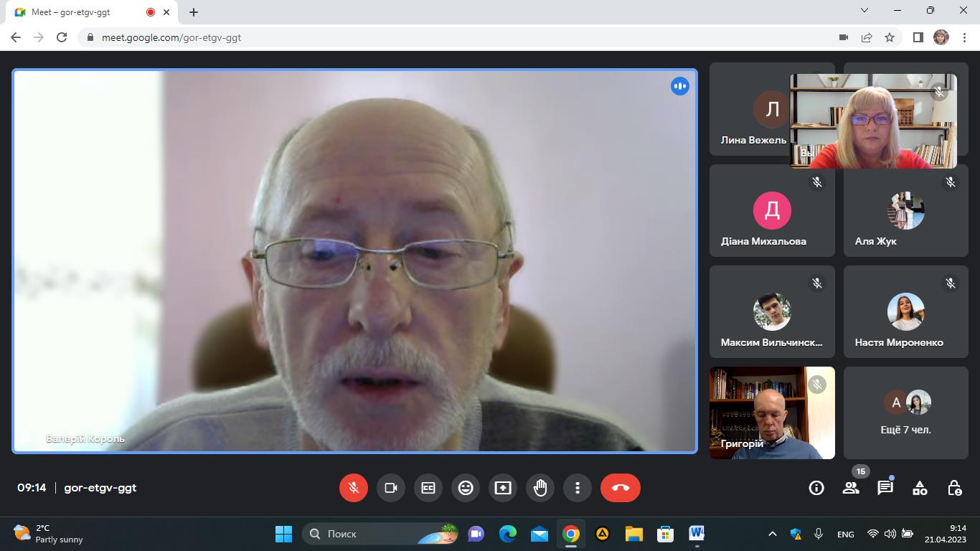
Task: Show everyone participants panel
Action: 851,488
